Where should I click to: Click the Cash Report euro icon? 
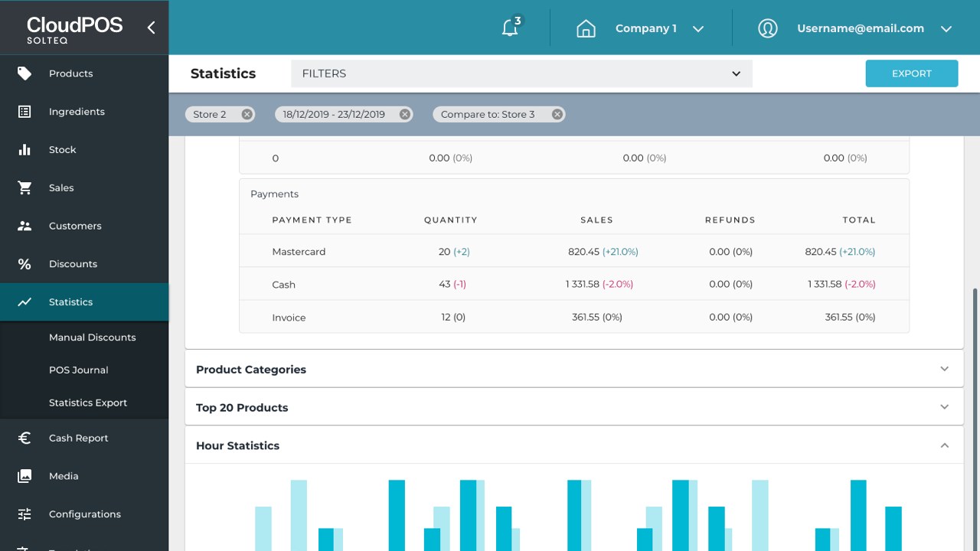(24, 438)
